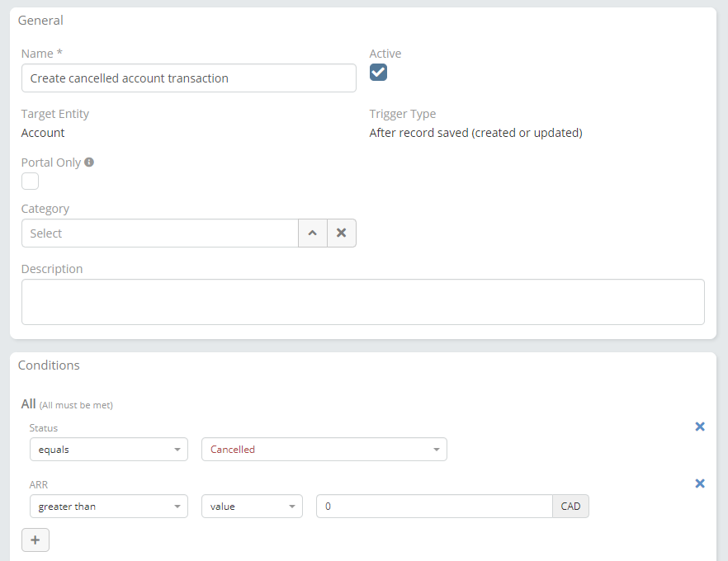Clear the Category field with X button
This screenshot has height=561, width=728.
(x=342, y=233)
